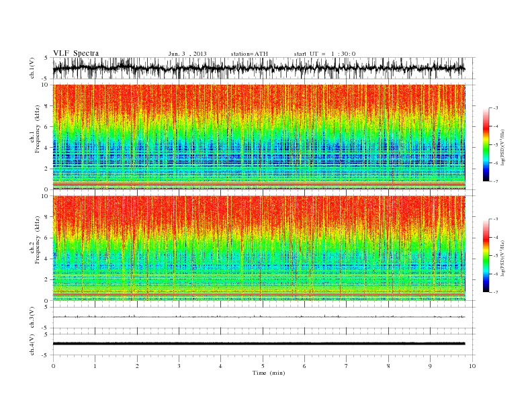Click the ch.2 spectrogram color bar
Viewport: 532px width, 411px height.
486,256
